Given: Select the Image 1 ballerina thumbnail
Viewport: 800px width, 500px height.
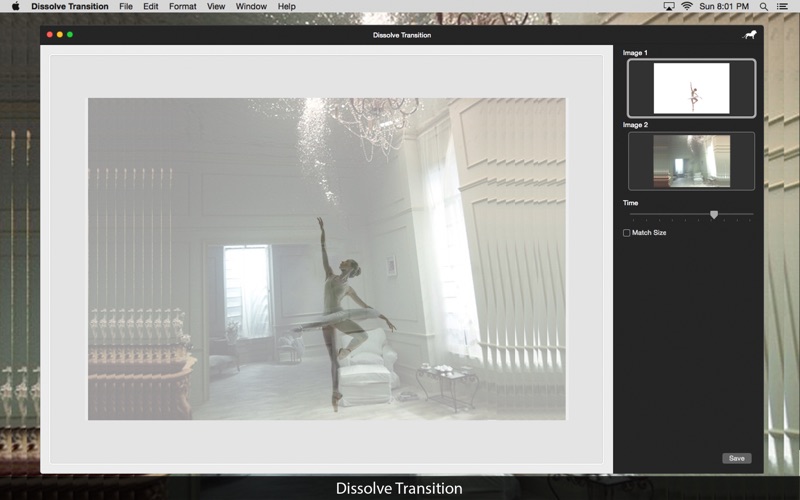Looking at the screenshot, I should click(691, 88).
